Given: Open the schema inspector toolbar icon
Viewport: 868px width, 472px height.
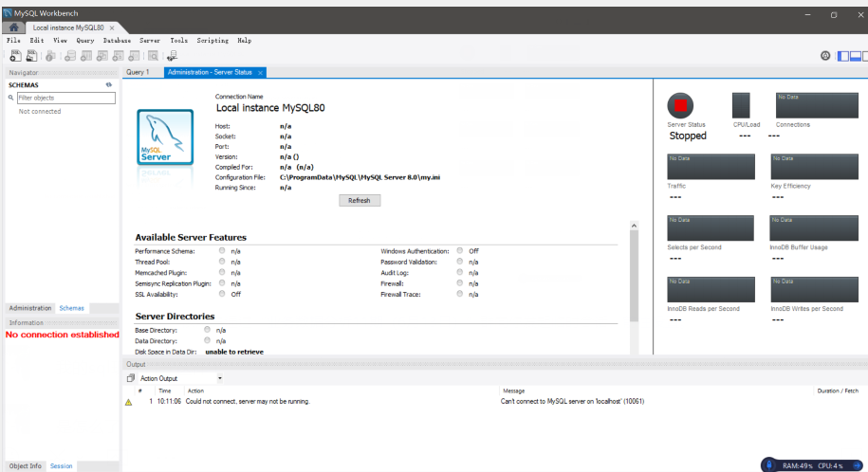Looking at the screenshot, I should [50, 55].
